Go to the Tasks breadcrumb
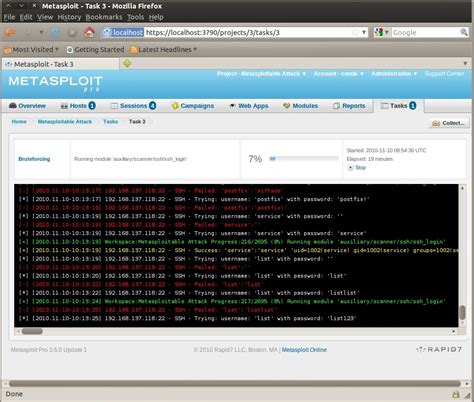Viewport: 474px width, 402px height. click(110, 122)
